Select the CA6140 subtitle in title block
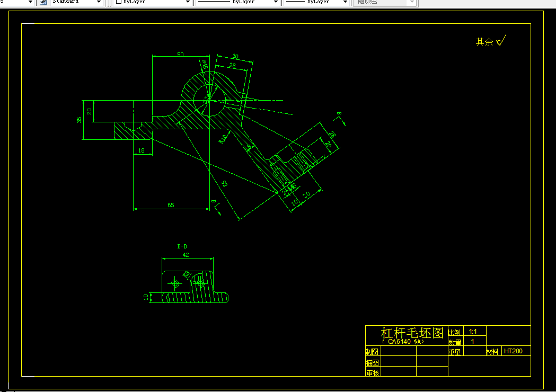 [403, 342]
